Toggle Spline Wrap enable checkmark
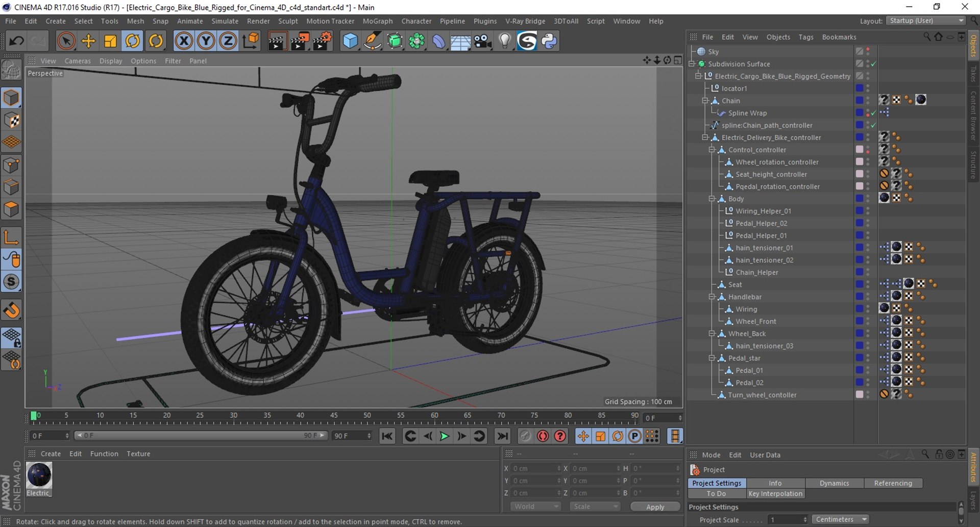980x527 pixels. [x=874, y=113]
